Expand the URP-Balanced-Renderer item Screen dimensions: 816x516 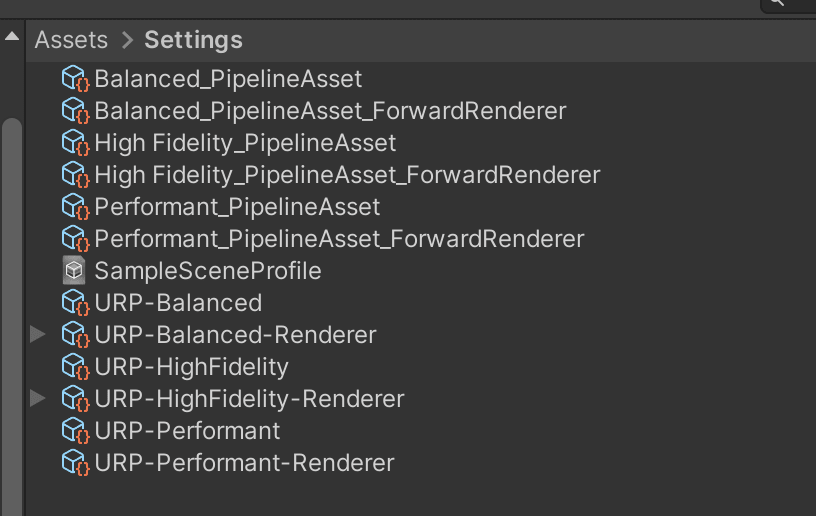coord(38,334)
